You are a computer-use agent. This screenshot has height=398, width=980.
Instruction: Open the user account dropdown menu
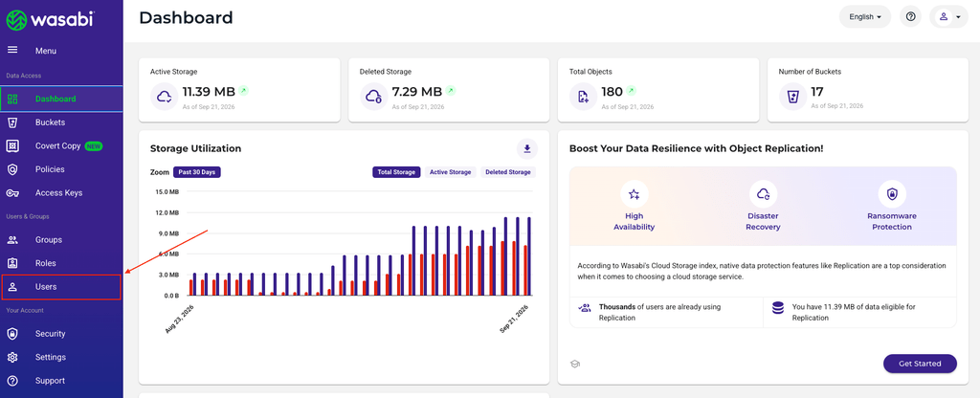(x=948, y=17)
